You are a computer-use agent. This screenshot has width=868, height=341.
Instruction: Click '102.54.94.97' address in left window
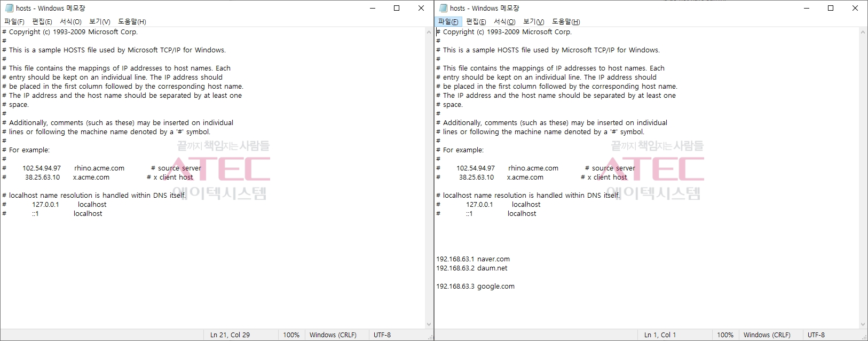point(42,168)
